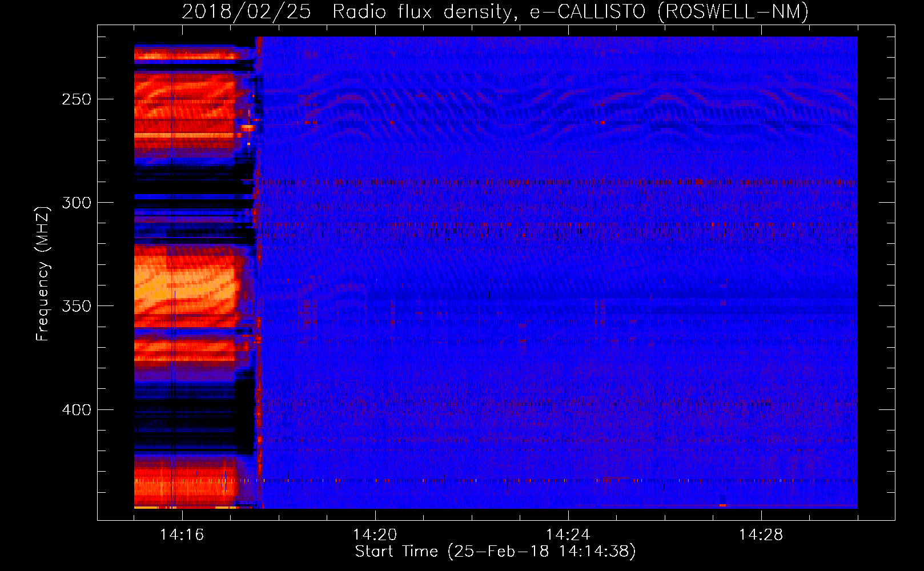Click the 14:28 time tick label
Screen dimensions: 924x571
pyautogui.click(x=761, y=535)
